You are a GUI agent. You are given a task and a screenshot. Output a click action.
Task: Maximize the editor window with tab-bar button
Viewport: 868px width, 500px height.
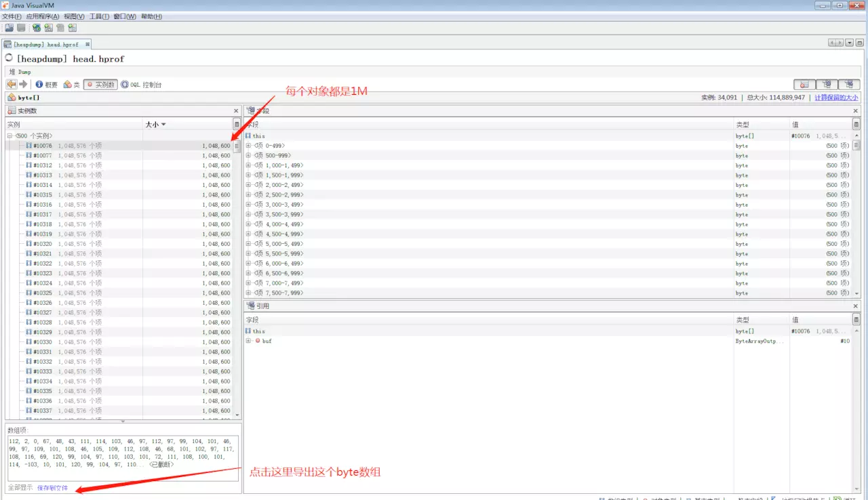click(x=859, y=43)
